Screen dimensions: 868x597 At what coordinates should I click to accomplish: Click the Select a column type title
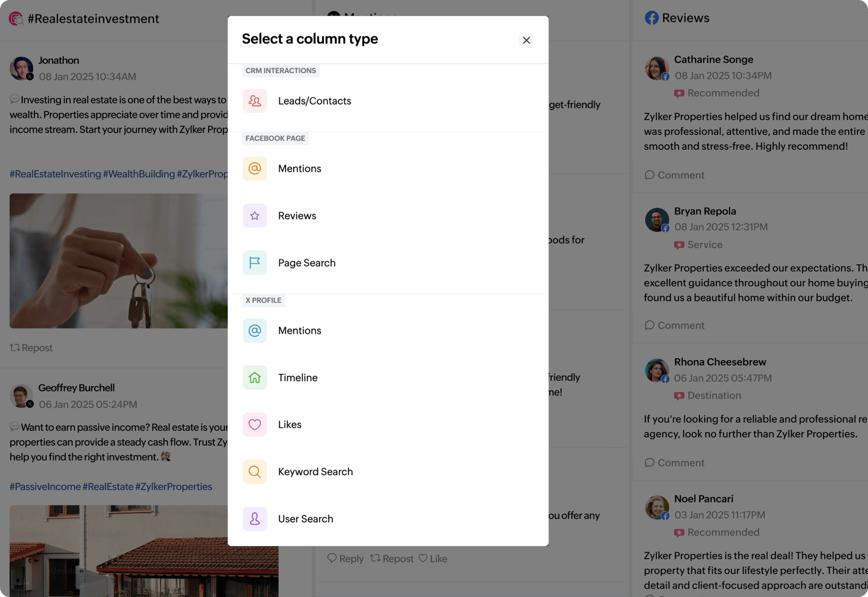(x=310, y=39)
